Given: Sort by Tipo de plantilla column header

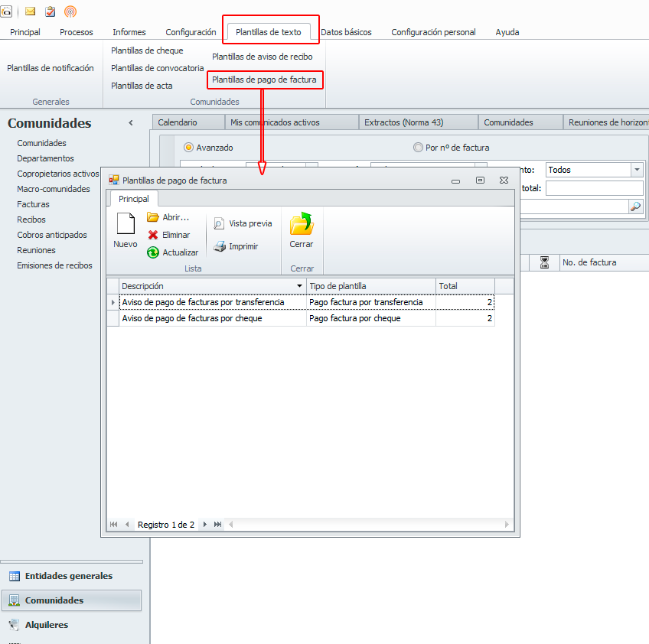Looking at the screenshot, I should pyautogui.click(x=371, y=286).
